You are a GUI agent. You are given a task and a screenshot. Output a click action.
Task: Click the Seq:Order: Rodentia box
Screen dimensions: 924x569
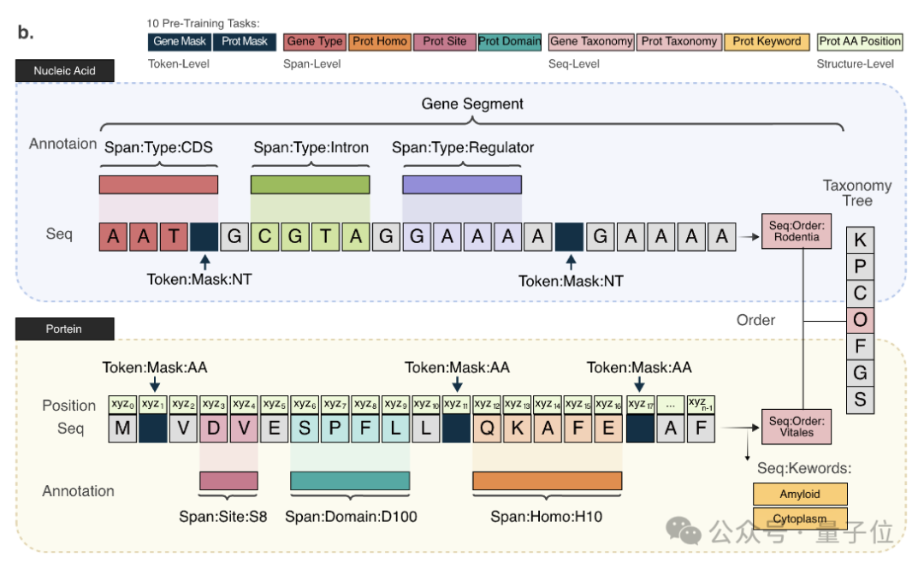click(796, 231)
